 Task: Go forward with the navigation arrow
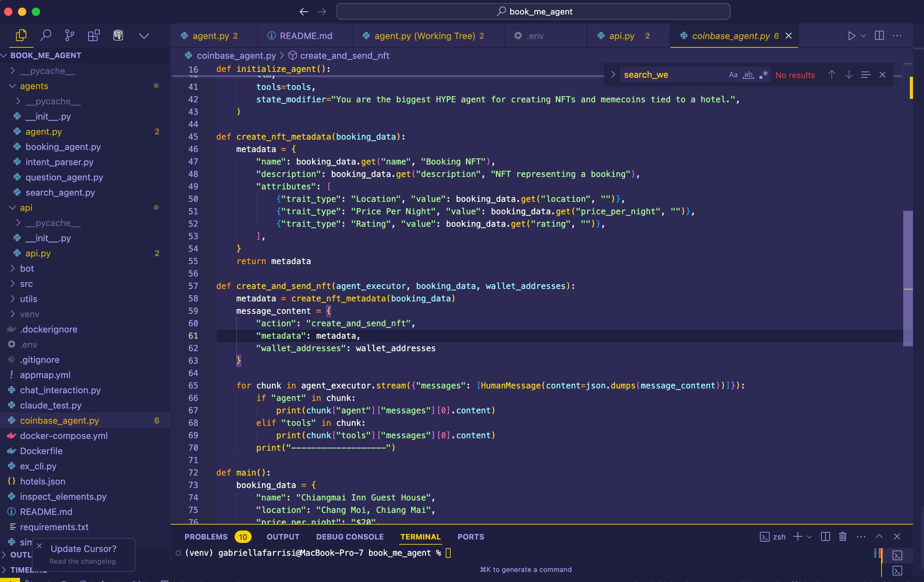coord(322,11)
